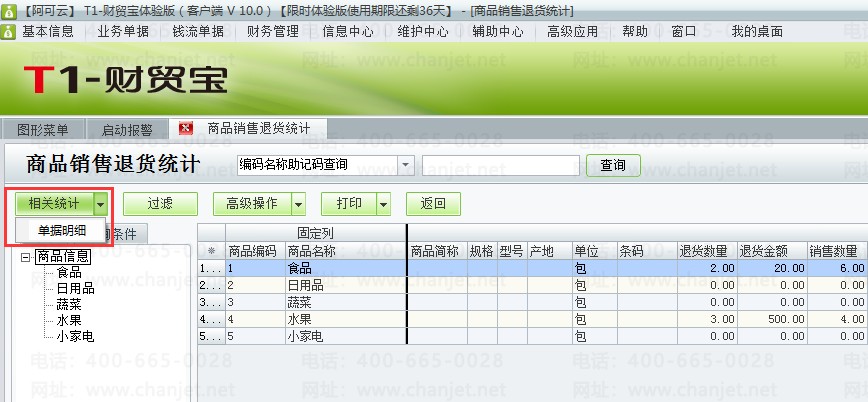Click the application icon in the title bar
The height and width of the screenshot is (402, 868).
[8, 11]
